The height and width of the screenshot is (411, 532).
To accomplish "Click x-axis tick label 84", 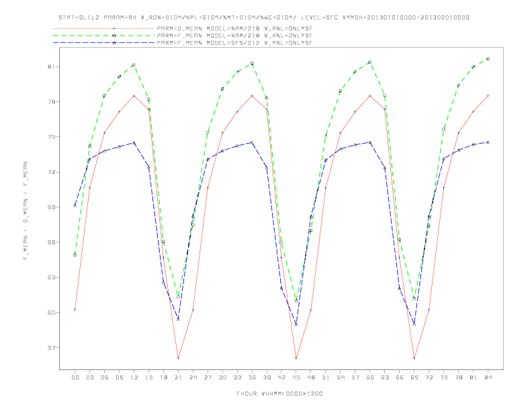I will point(488,377).
